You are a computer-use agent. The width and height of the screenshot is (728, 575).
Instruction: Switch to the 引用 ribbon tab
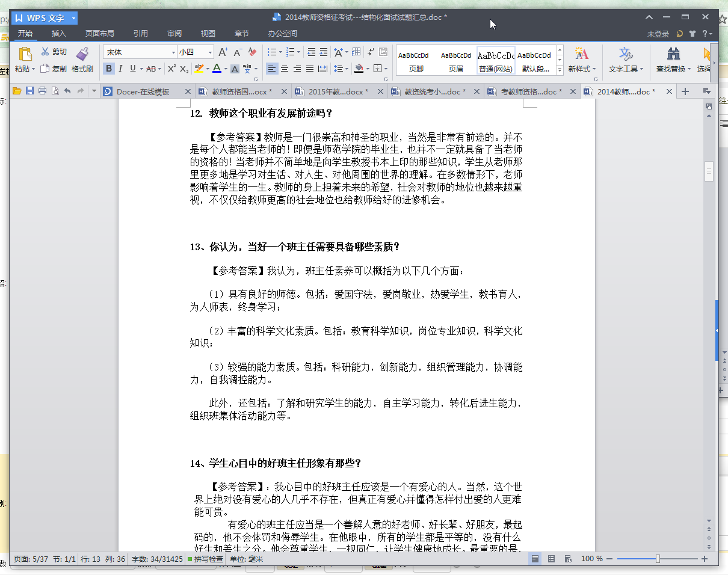[141, 34]
